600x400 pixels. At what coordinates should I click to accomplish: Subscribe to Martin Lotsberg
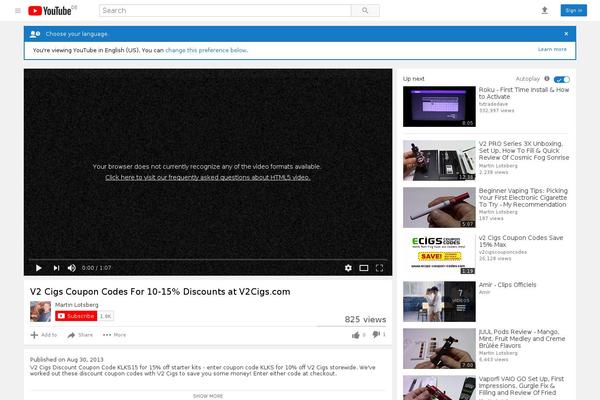pyautogui.click(x=76, y=316)
